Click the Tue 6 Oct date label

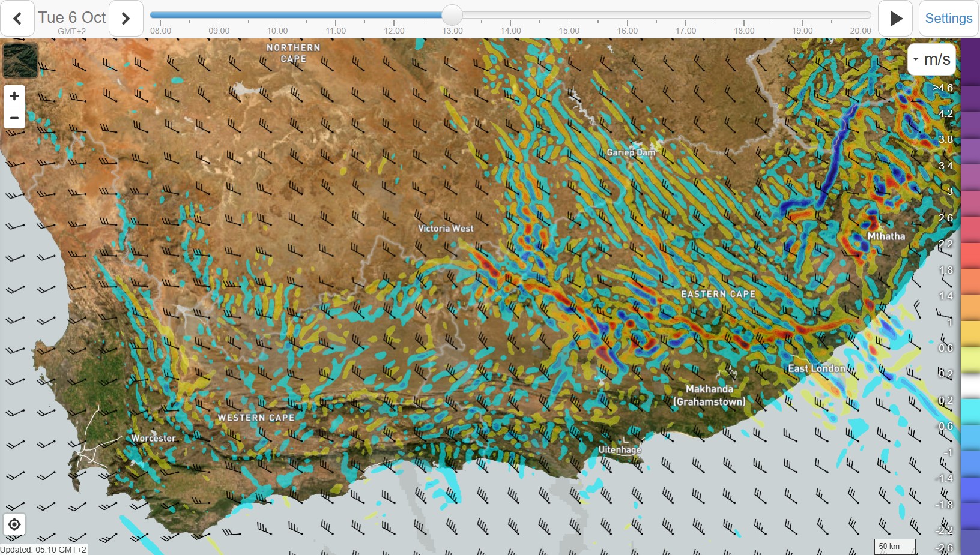pos(72,17)
